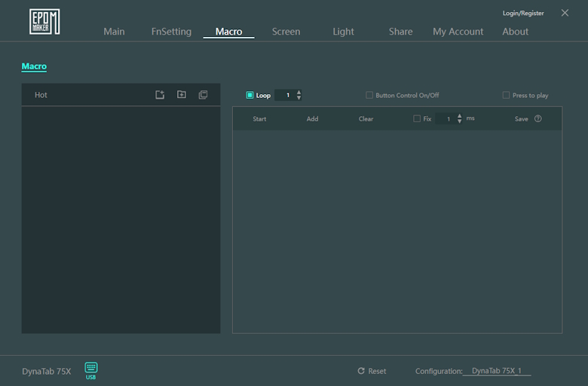
Task: Open the FnSetting tab
Action: [x=171, y=32]
